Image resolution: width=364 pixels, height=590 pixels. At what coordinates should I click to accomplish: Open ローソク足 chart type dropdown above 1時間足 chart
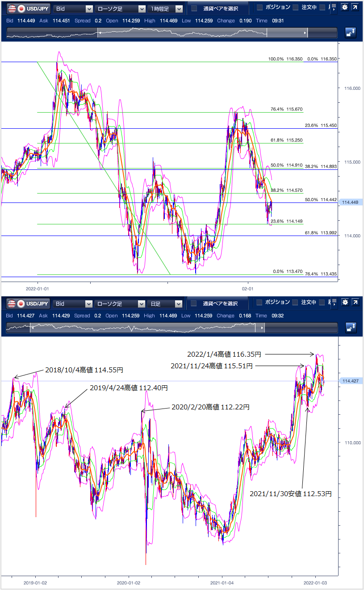click(120, 8)
